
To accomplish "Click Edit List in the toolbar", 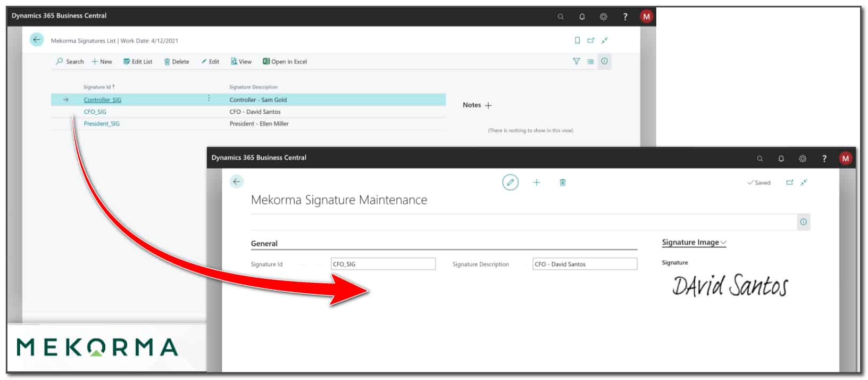I will coord(138,62).
